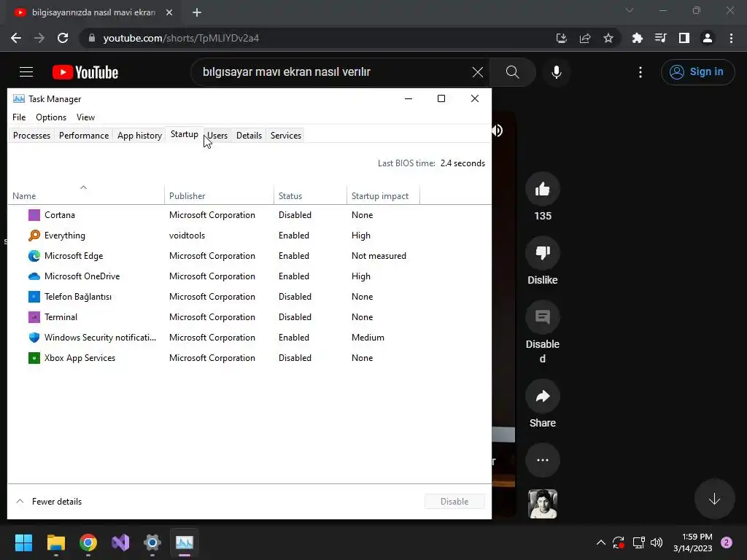The height and width of the screenshot is (560, 747).
Task: Open taskbar clock and date
Action: pos(693,542)
